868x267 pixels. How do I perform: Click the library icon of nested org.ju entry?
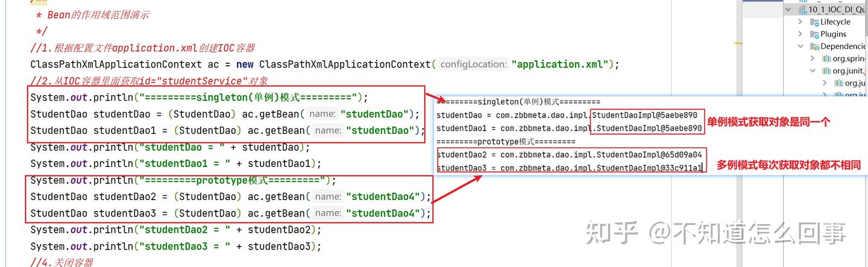[838, 83]
